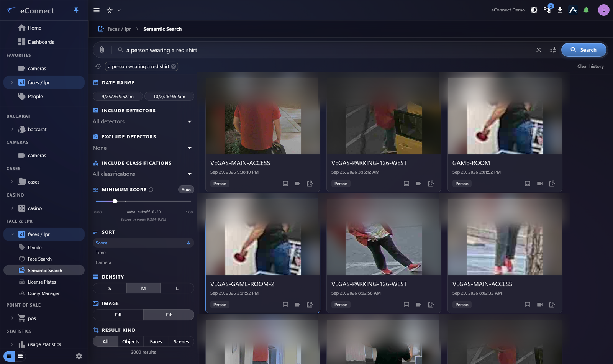Click the start date 9/25/26 9:52am

[x=118, y=96]
